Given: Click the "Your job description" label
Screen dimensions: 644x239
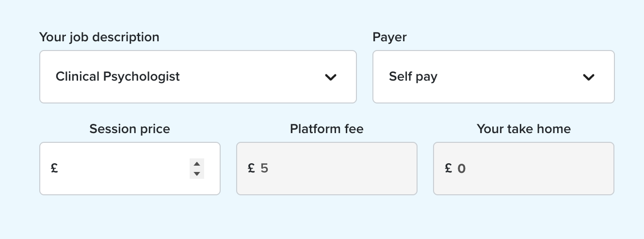Looking at the screenshot, I should click(99, 37).
